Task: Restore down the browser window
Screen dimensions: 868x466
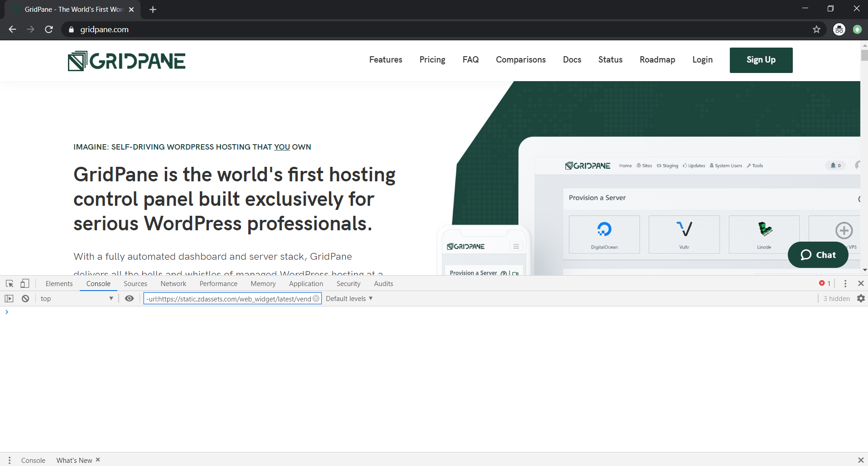Action: [x=830, y=8]
